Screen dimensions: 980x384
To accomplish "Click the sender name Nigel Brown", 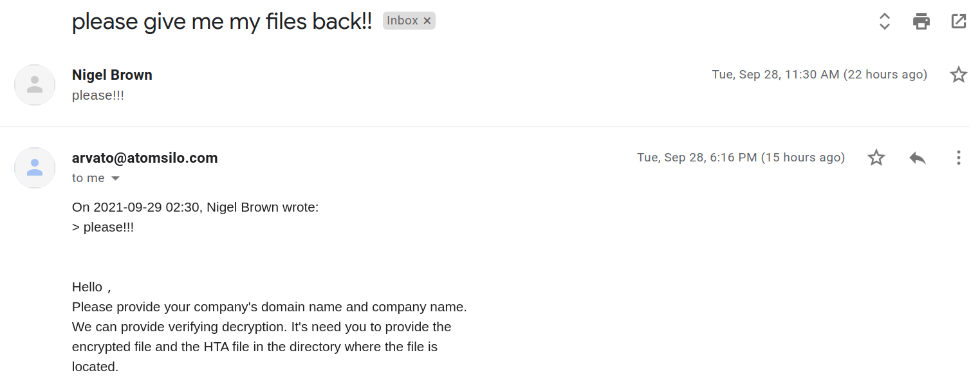I will point(112,75).
